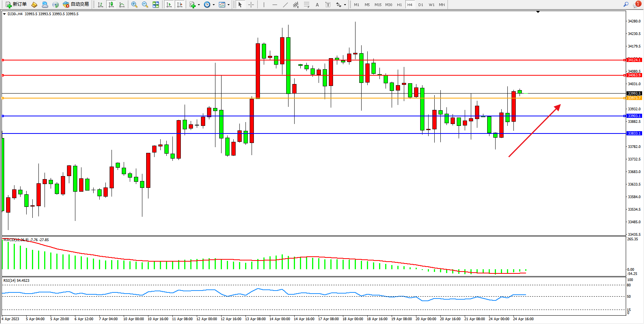This screenshot has height=324, width=644.
Task: Select the Fibonacci retracement tool
Action: (x=306, y=5)
